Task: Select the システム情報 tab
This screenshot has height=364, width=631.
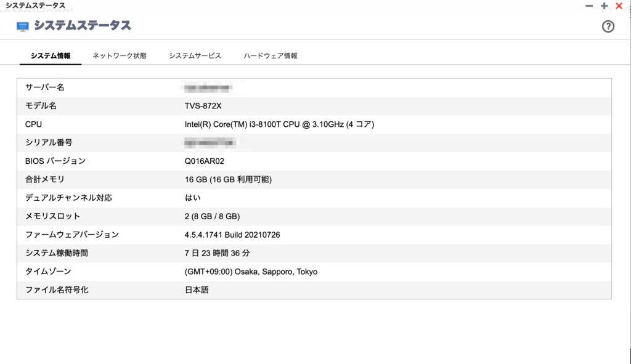Action: coord(51,55)
